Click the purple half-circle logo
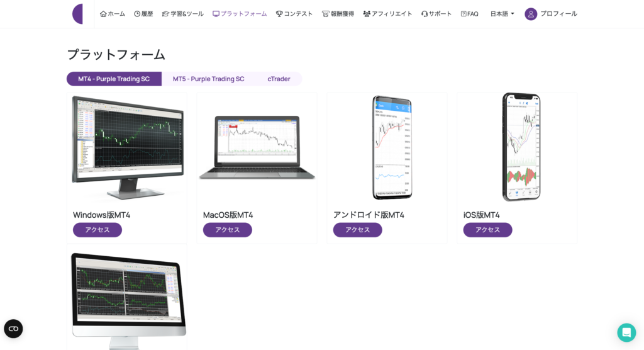Viewport: 644px width, 350px height. pos(77,14)
